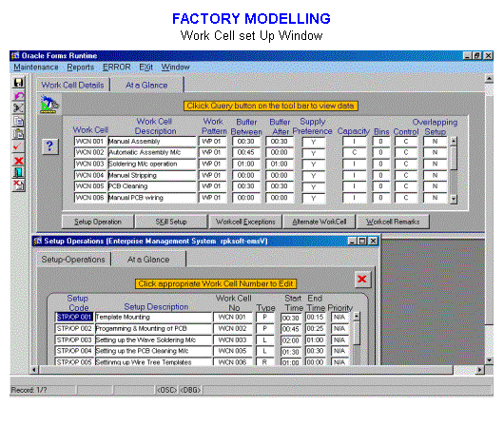Click Start Time 02:00 for STP/OP 003
The image size is (504, 427).
tap(291, 340)
